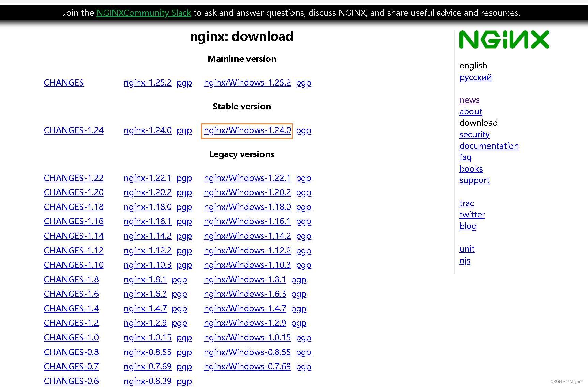Open CHANGES-1.4 link
This screenshot has height=387, width=588.
pyautogui.click(x=71, y=309)
